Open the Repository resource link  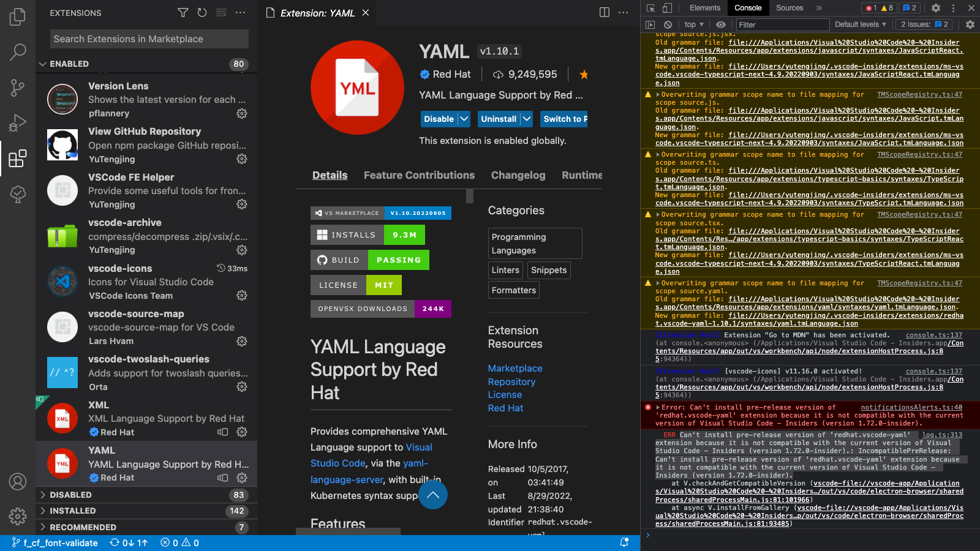(511, 382)
